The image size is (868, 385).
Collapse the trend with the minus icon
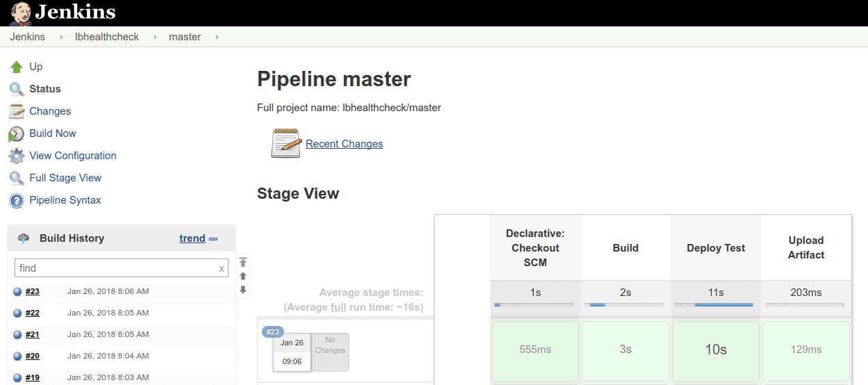tap(213, 239)
